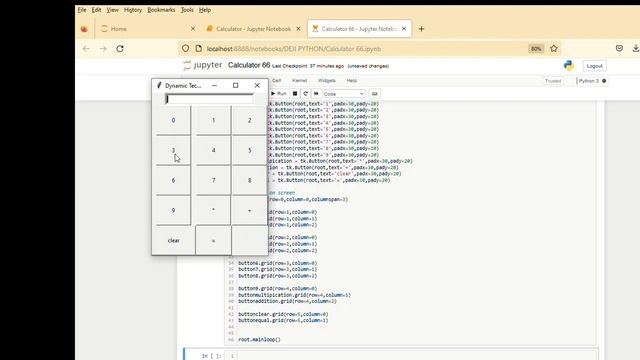
Task: Open the Firefox Bookmarks menu
Action: pyautogui.click(x=161, y=10)
